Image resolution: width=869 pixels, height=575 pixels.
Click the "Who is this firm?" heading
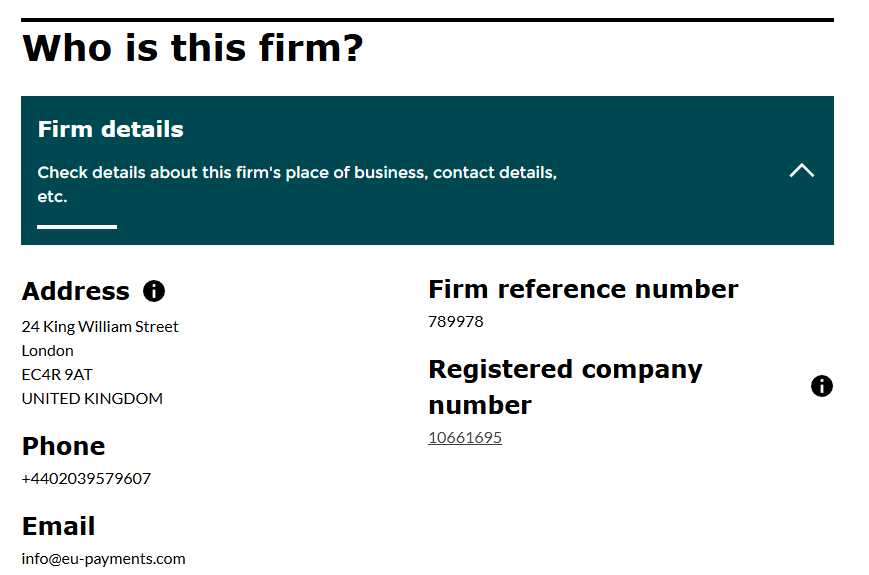pos(193,47)
